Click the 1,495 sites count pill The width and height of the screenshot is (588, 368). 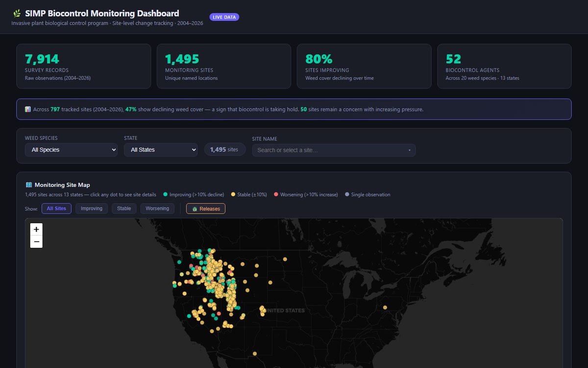[x=224, y=150]
